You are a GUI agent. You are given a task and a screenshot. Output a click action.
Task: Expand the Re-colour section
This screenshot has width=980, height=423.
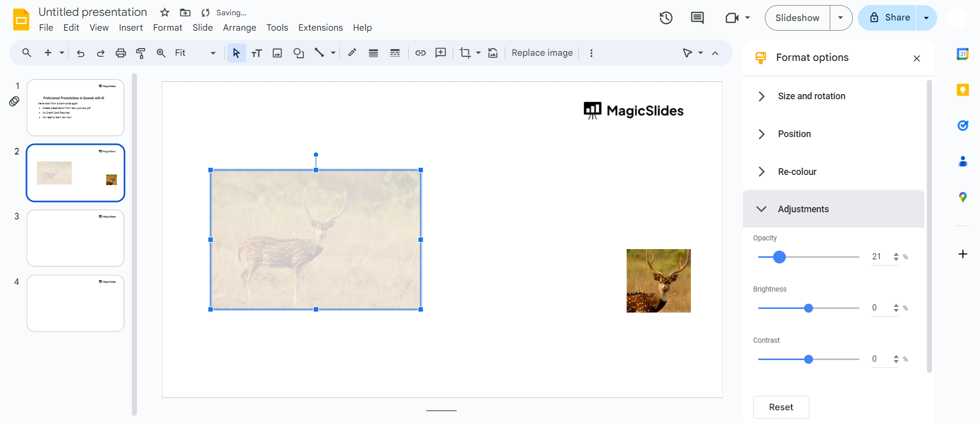pyautogui.click(x=833, y=172)
